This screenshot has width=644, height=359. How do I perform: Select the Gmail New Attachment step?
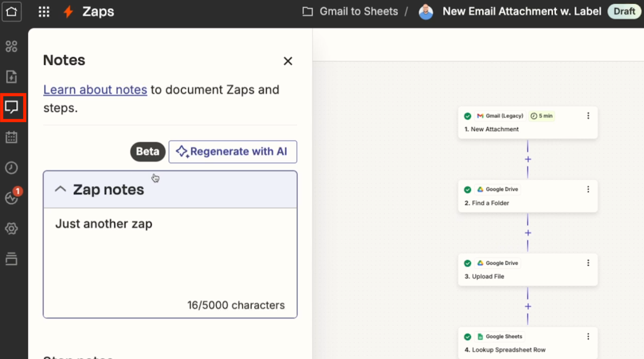[527, 123]
